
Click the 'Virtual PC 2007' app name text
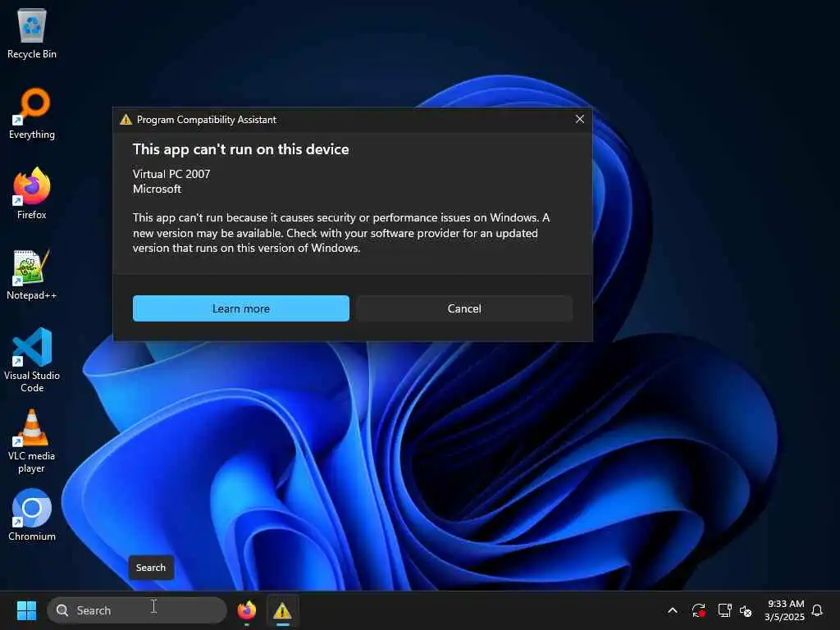[x=171, y=174]
